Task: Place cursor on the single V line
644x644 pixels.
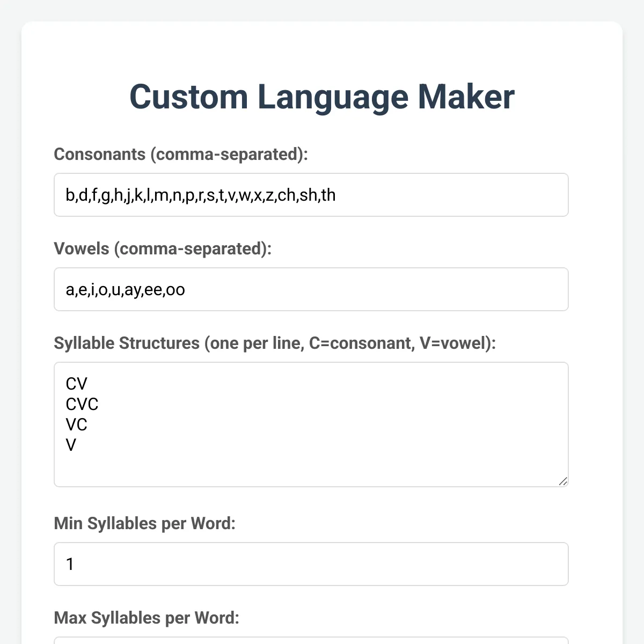Action: (71, 445)
